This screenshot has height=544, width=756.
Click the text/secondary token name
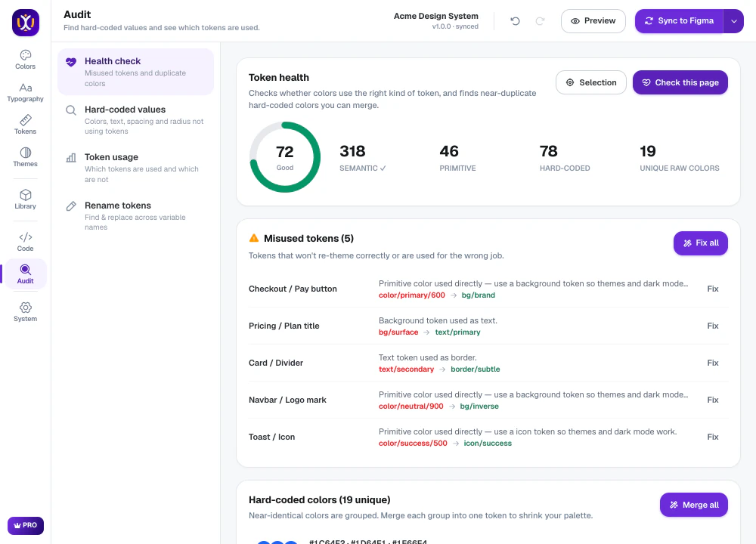pyautogui.click(x=406, y=369)
